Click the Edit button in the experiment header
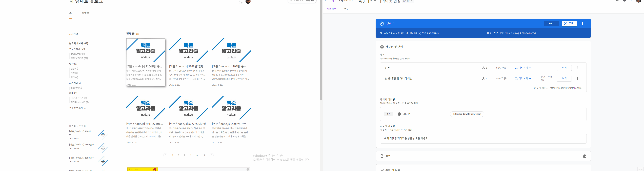This screenshot has width=644, height=171. [551, 24]
